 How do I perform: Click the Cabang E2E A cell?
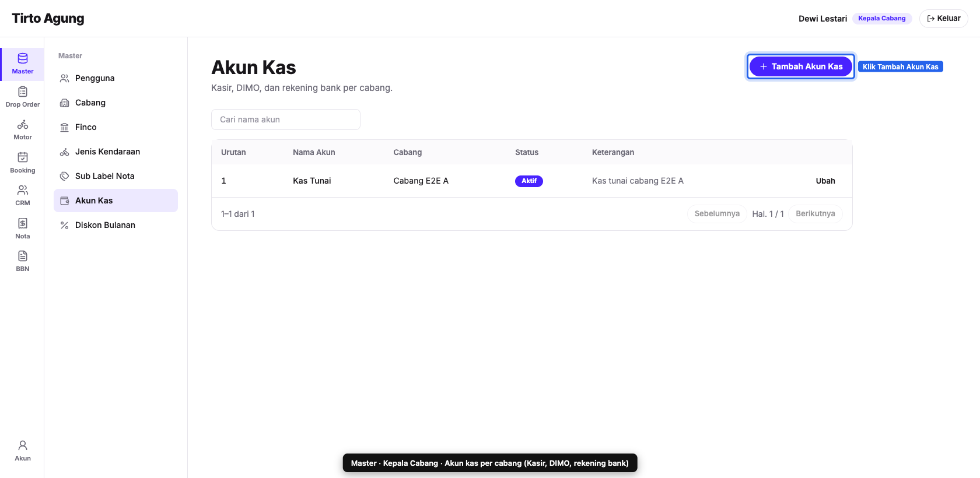click(x=421, y=181)
